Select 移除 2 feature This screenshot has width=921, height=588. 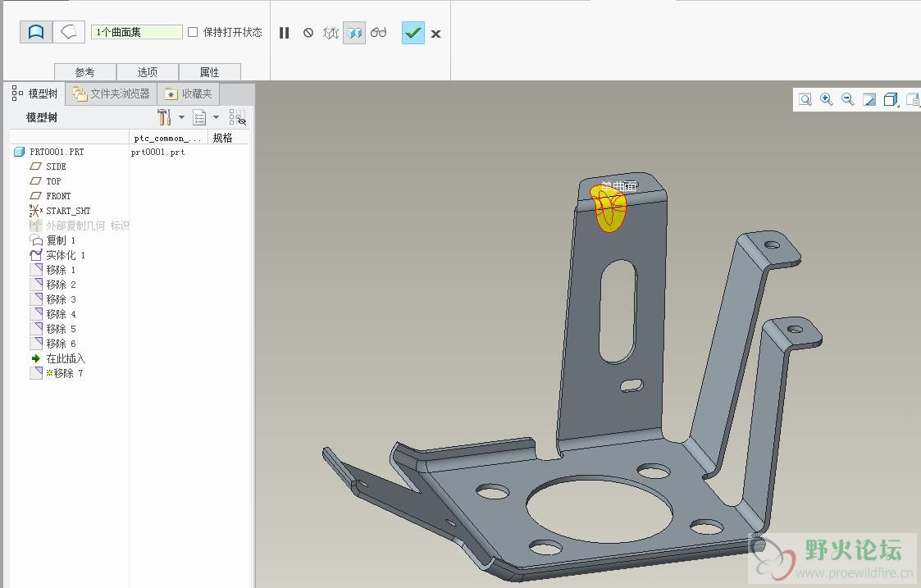point(61,285)
